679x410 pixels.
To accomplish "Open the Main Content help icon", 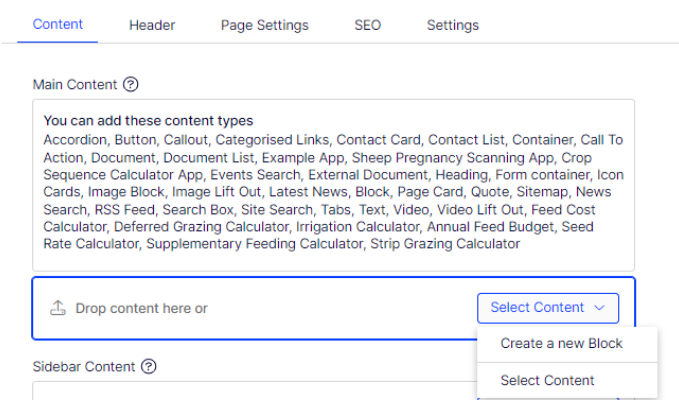I will [130, 85].
